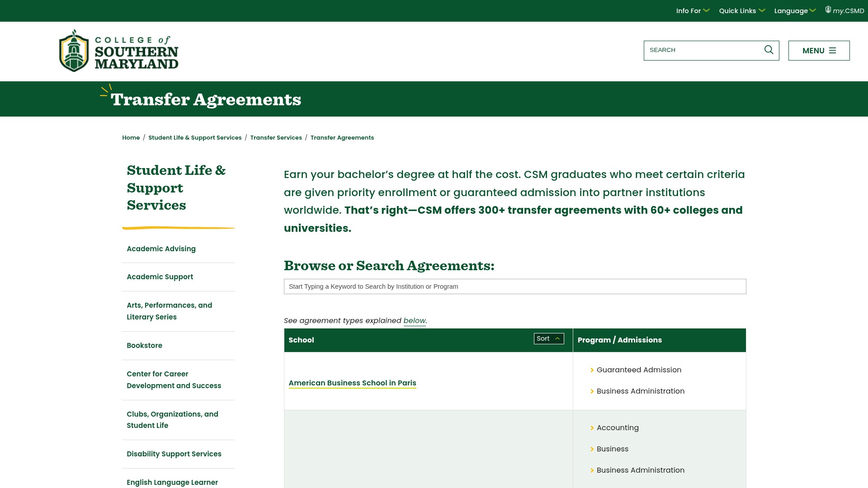
Task: Open Bookstore sidebar item
Action: click(144, 346)
